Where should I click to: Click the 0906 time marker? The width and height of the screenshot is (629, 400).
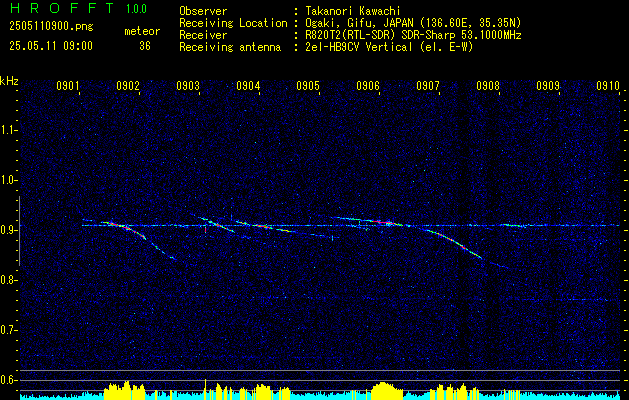pyautogui.click(x=368, y=85)
